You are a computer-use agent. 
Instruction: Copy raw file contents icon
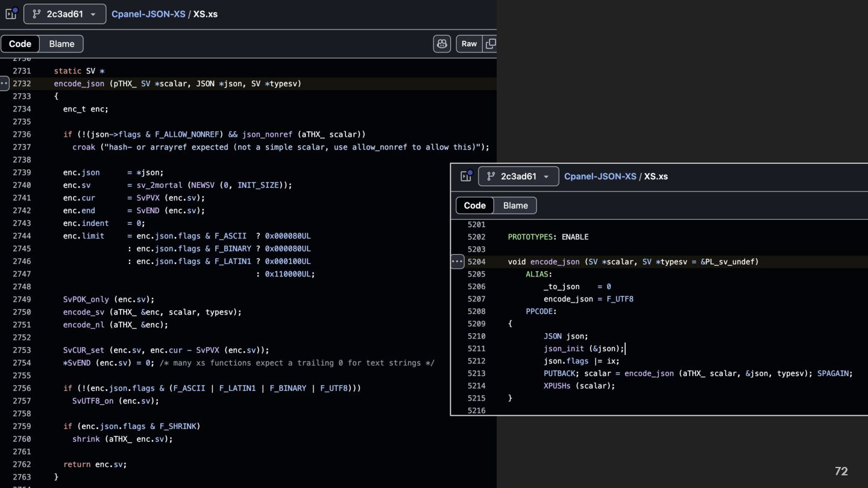pos(491,44)
